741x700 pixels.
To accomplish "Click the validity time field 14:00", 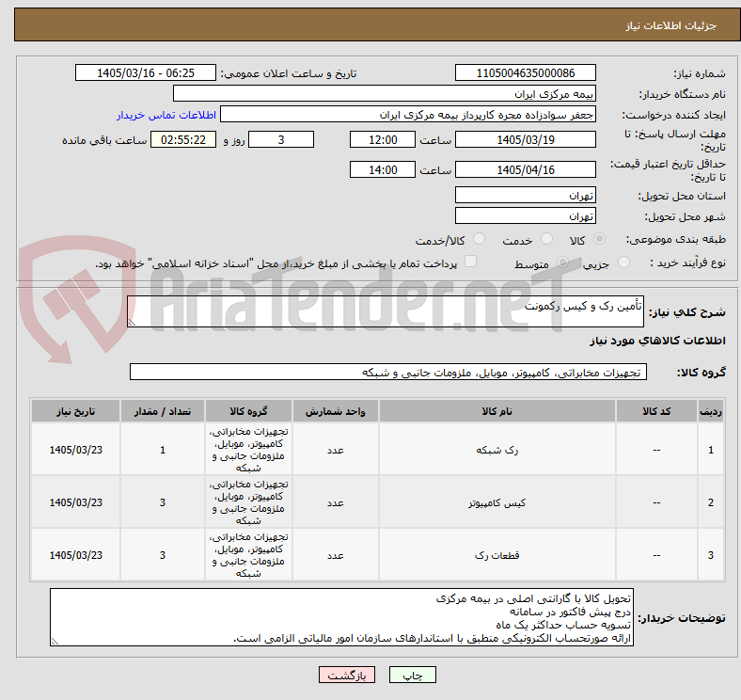I will (x=383, y=169).
